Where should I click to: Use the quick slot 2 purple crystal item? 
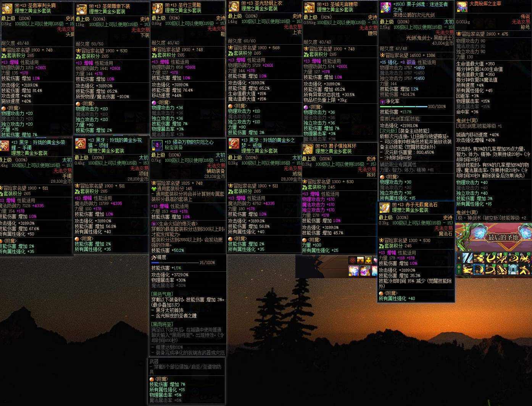pos(365,271)
